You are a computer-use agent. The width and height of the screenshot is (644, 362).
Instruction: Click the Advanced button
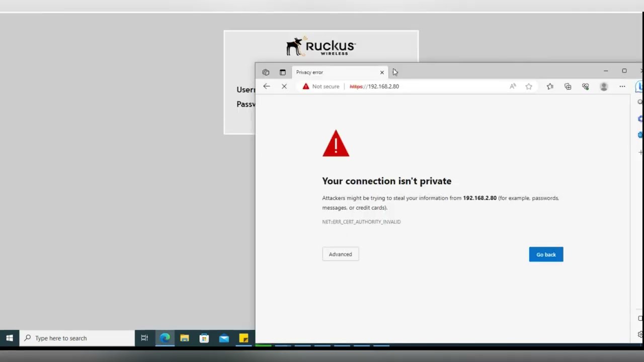pyautogui.click(x=341, y=254)
